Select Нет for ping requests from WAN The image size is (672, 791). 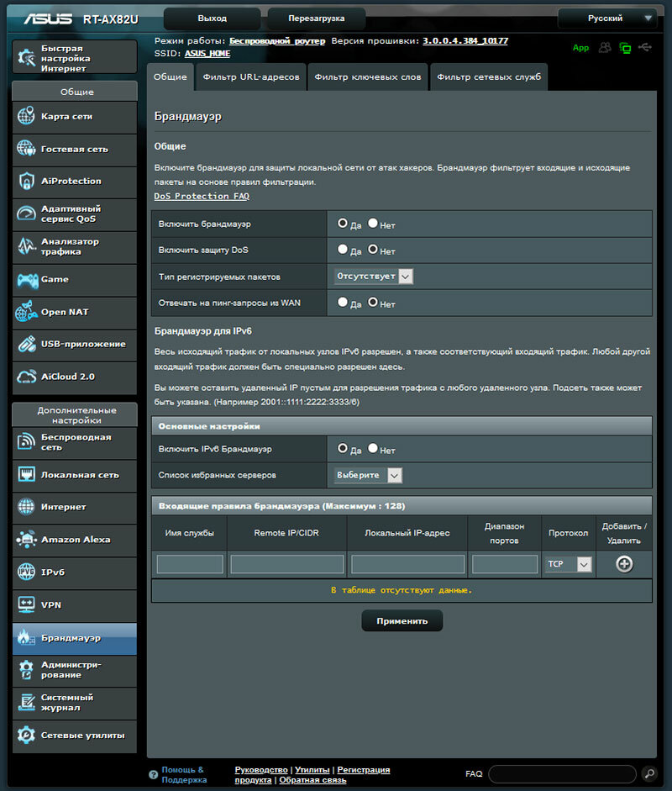click(x=373, y=302)
